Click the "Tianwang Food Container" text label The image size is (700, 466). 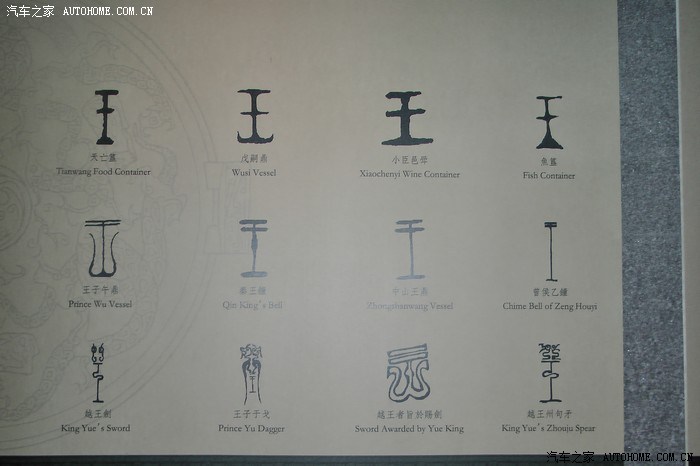[x=104, y=172]
